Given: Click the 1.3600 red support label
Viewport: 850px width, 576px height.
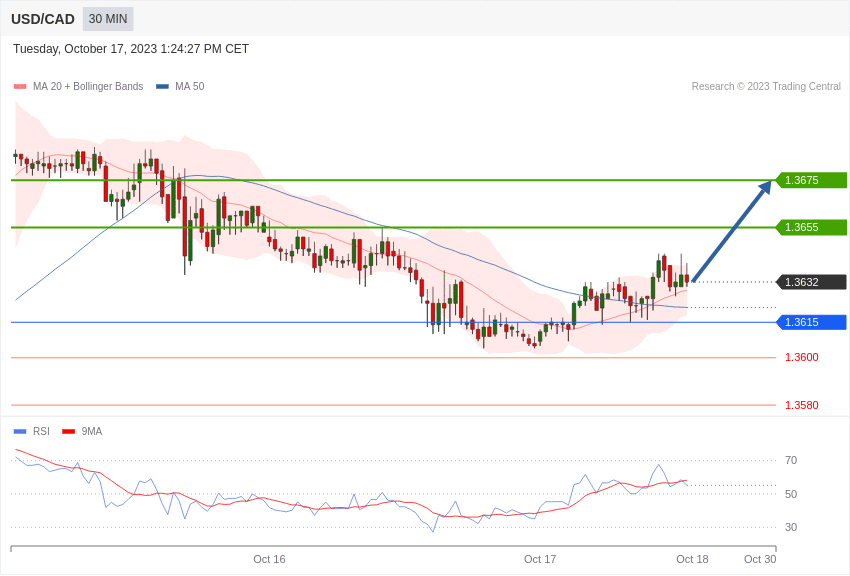Looking at the screenshot, I should [x=802, y=357].
